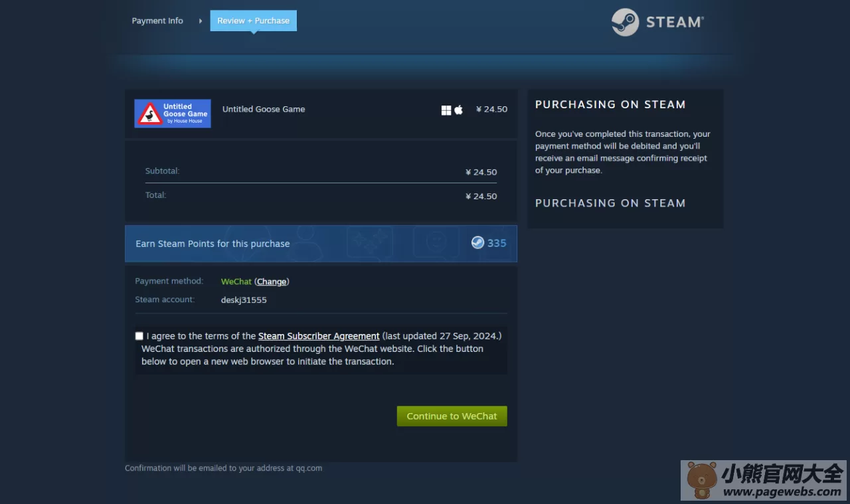Click the 335 points value
This screenshot has width=850, height=504.
click(x=497, y=243)
